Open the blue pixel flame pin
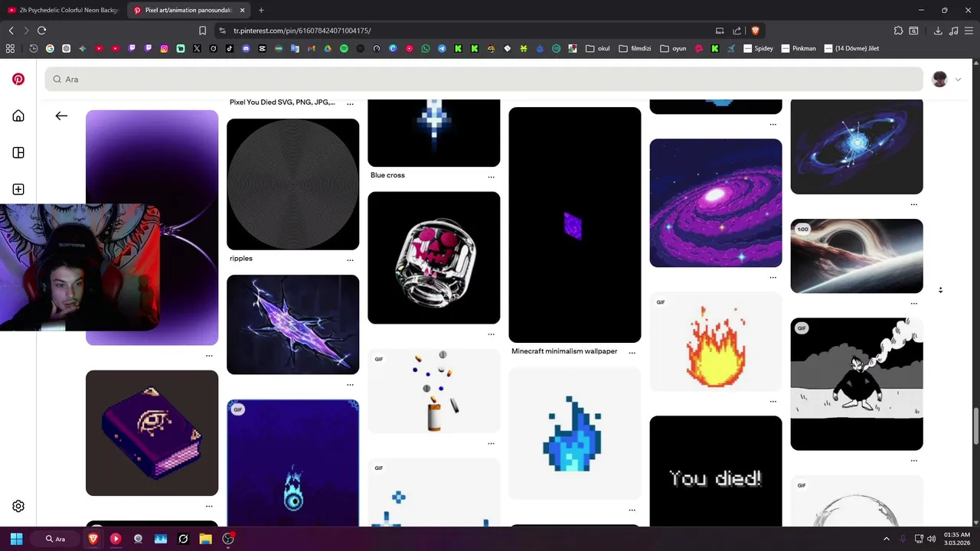Screen dimensions: 980x551 tap(574, 433)
